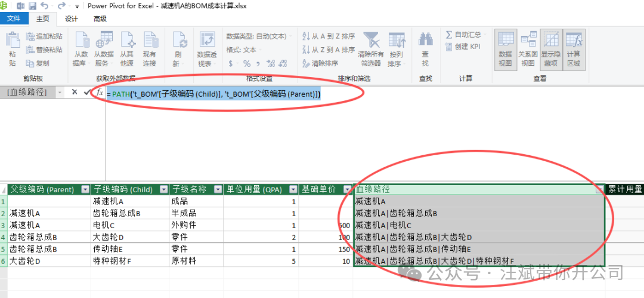This screenshot has height=298, width=644.
Task: Open 查找 (Find) with binoculars icon
Action: coord(425,48)
